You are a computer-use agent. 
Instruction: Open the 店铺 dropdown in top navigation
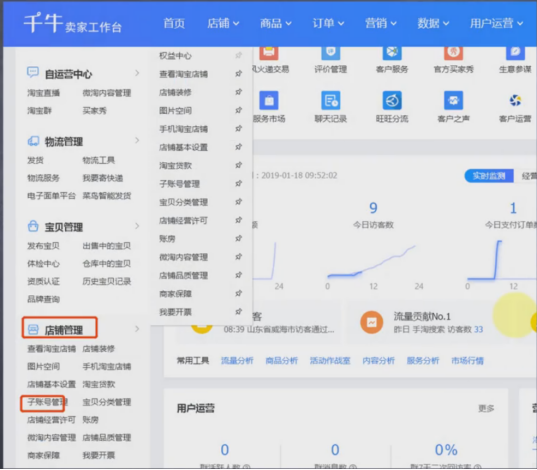[223, 23]
